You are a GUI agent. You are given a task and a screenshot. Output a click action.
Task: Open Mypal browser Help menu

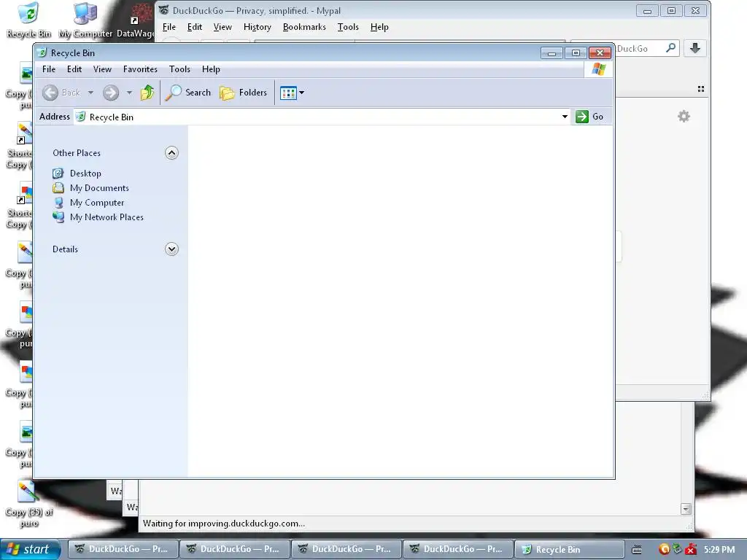[x=379, y=27]
